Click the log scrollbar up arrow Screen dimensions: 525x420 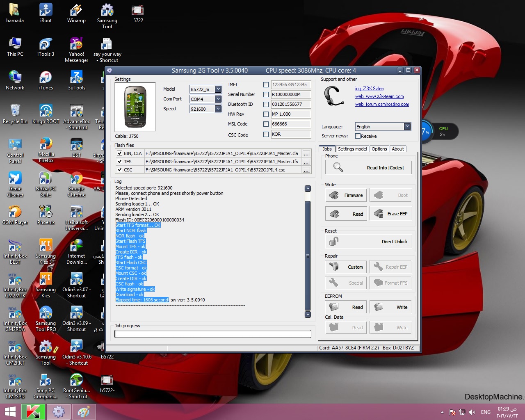[x=308, y=189]
